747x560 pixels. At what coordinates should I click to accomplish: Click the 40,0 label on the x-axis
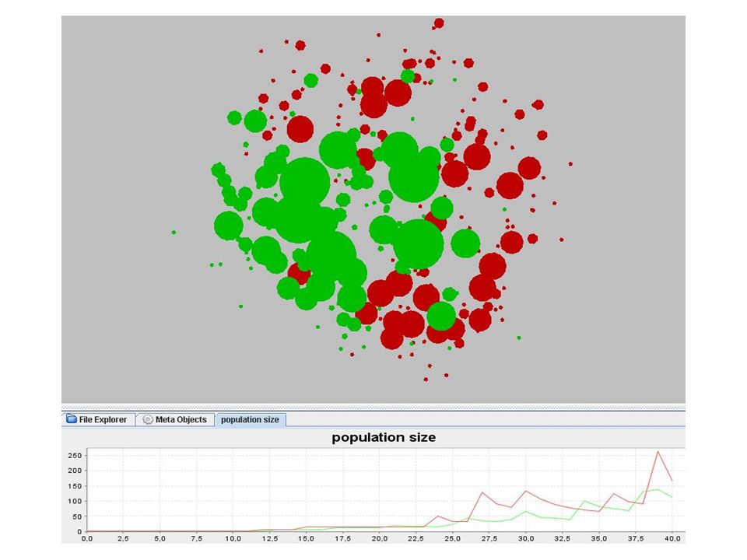pos(672,538)
